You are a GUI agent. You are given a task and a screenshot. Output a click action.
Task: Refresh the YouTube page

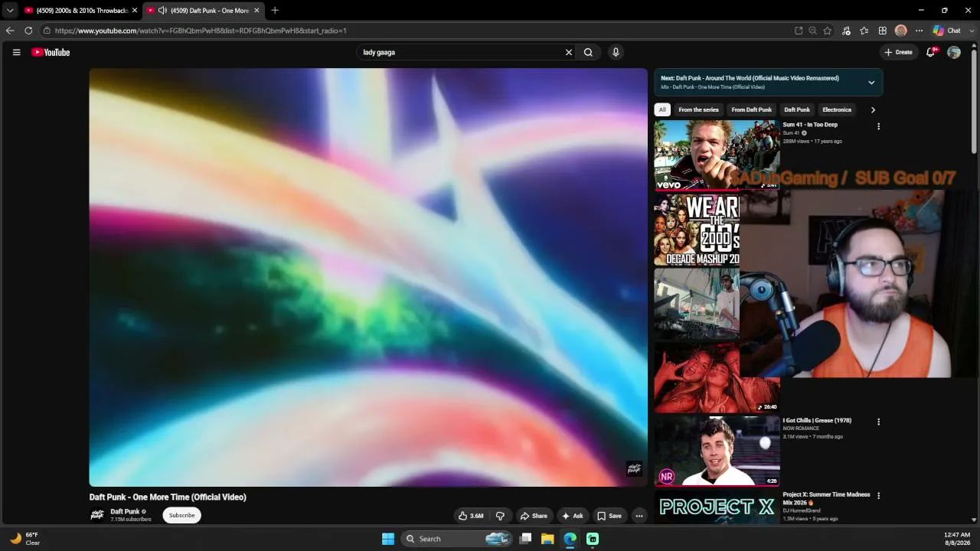(x=28, y=31)
